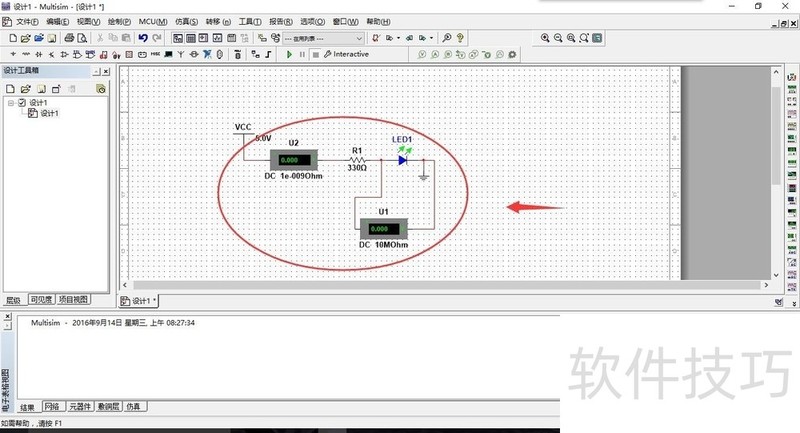Open the 绘制(P) menu
Screen dimensions: 800x433
point(119,21)
